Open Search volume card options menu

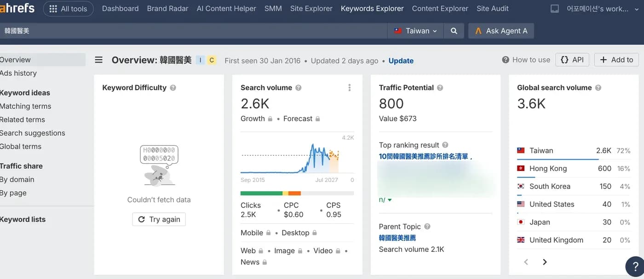coord(350,88)
